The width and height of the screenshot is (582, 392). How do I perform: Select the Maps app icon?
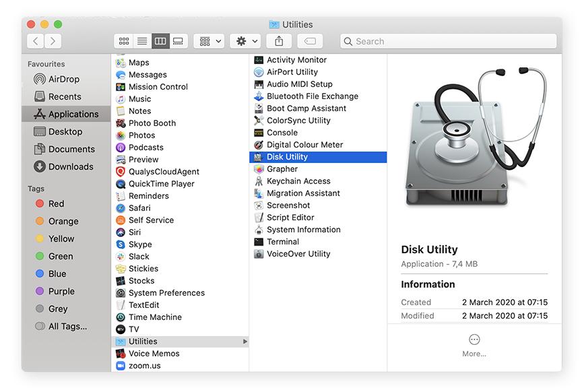(121, 63)
